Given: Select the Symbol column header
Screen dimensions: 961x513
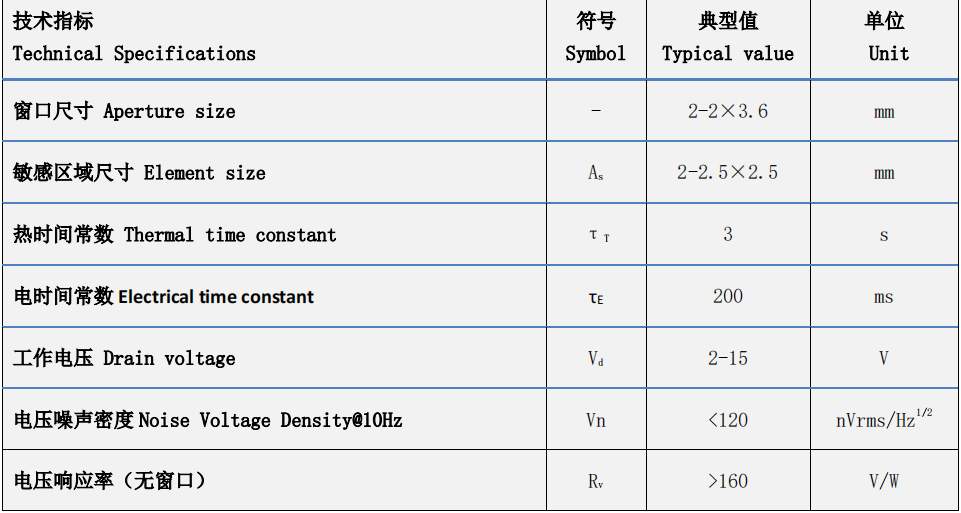Looking at the screenshot, I should [x=596, y=38].
